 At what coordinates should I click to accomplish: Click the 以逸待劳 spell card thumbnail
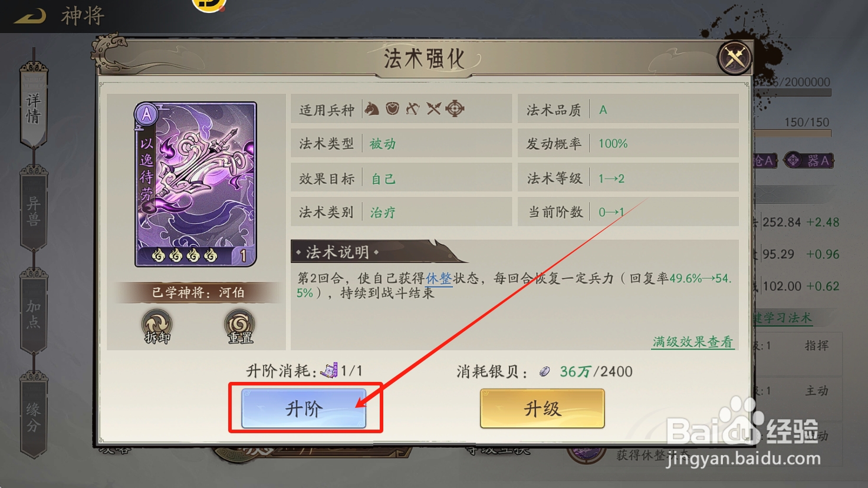(x=196, y=184)
